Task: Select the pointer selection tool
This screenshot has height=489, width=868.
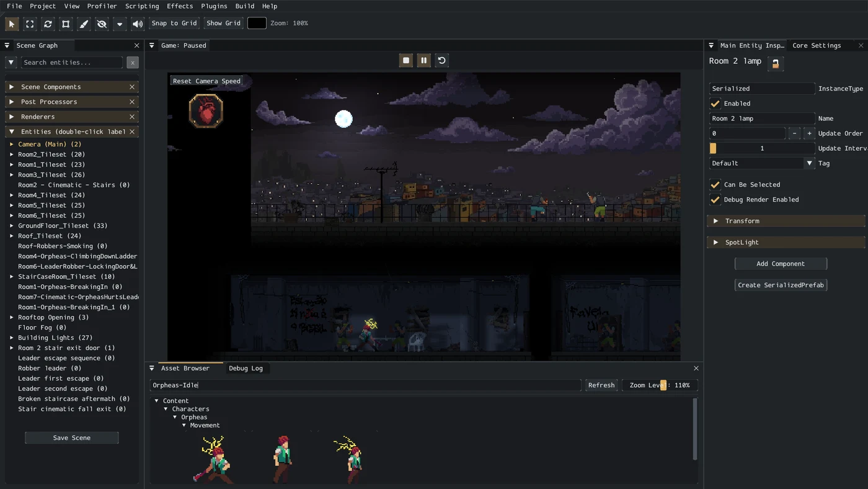Action: click(x=12, y=24)
